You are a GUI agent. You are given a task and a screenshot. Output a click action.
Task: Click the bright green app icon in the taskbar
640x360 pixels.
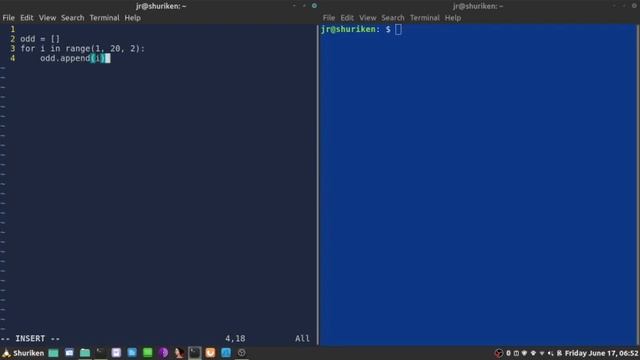coord(148,353)
